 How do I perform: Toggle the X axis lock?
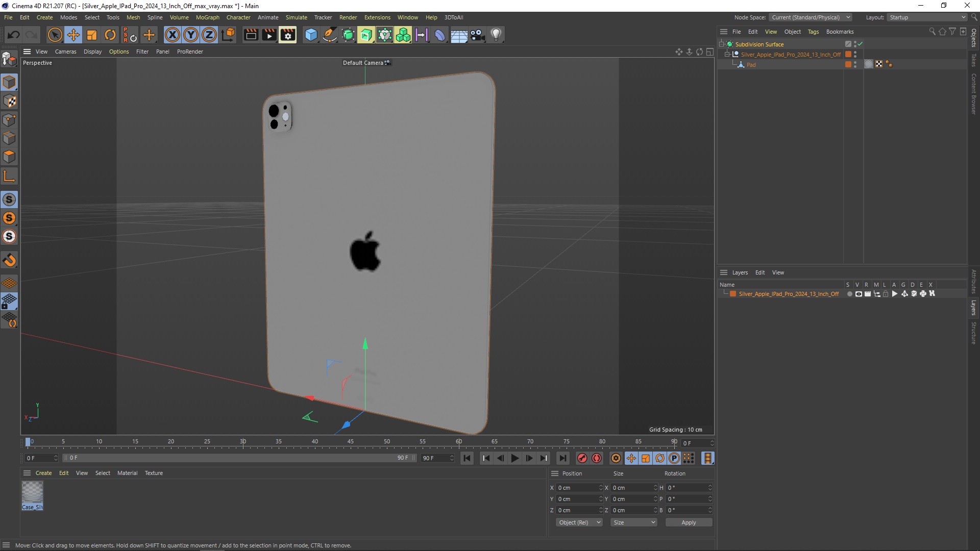point(173,35)
